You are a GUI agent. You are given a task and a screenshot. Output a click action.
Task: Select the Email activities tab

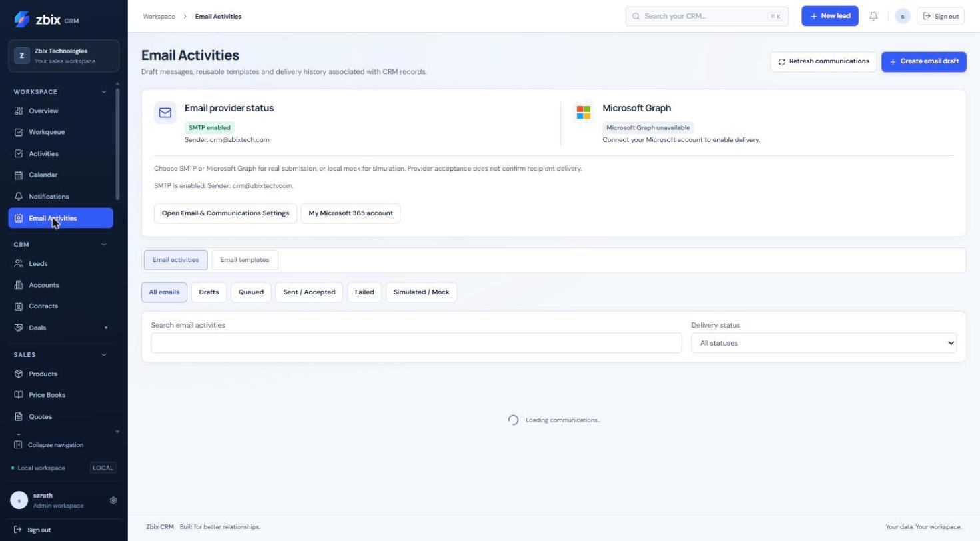pos(175,260)
